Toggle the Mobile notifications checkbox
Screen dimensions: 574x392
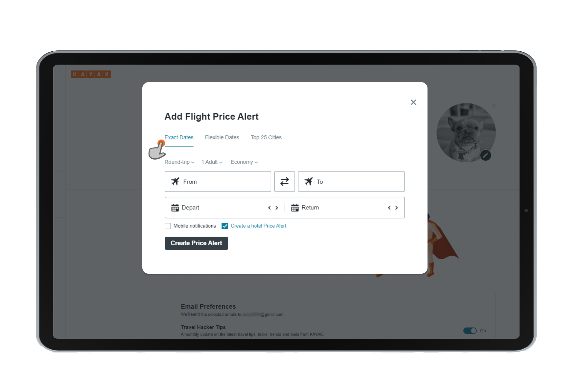point(167,226)
